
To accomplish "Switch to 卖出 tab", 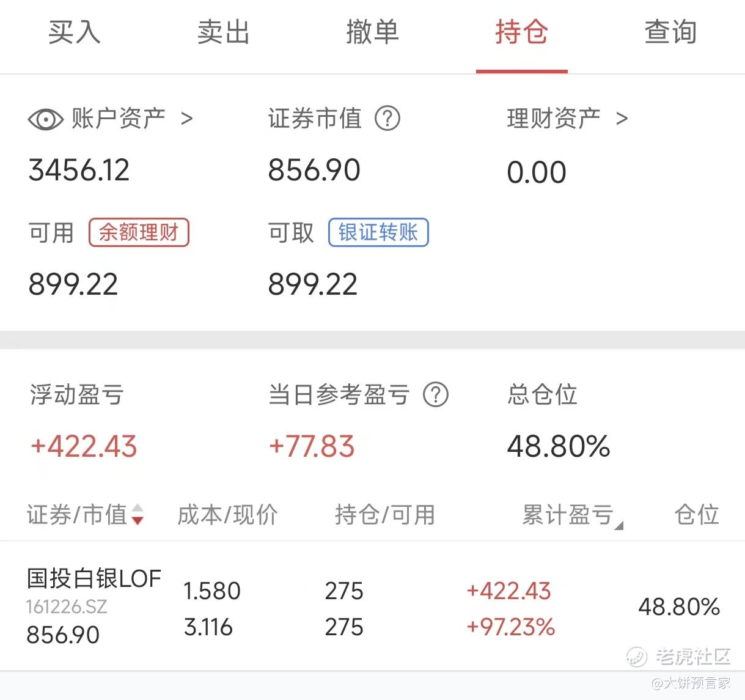I will (223, 32).
